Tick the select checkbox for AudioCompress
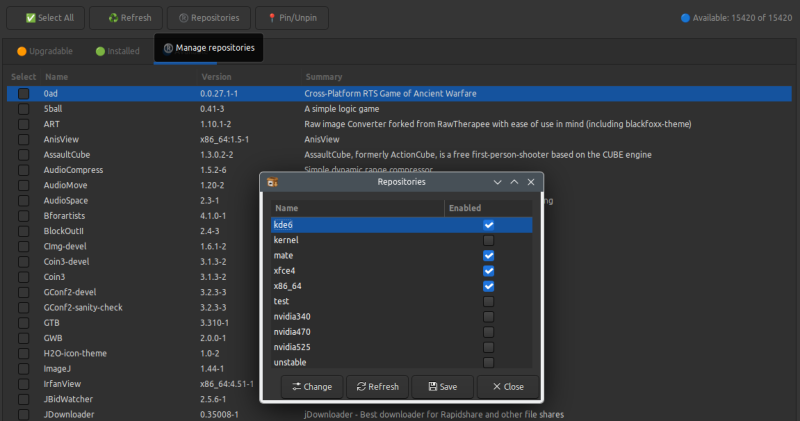 [x=23, y=170]
